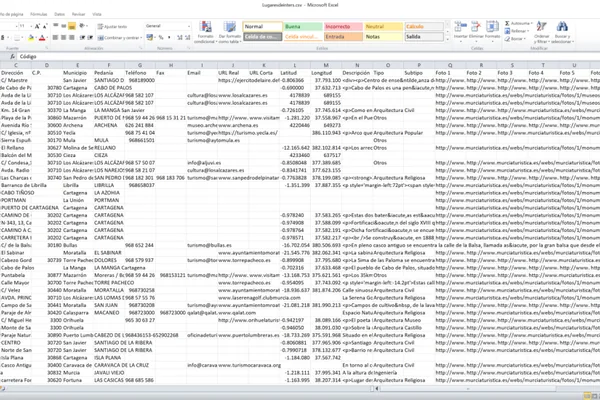Align cell text to the left
The width and height of the screenshot is (600, 400).
[55, 38]
